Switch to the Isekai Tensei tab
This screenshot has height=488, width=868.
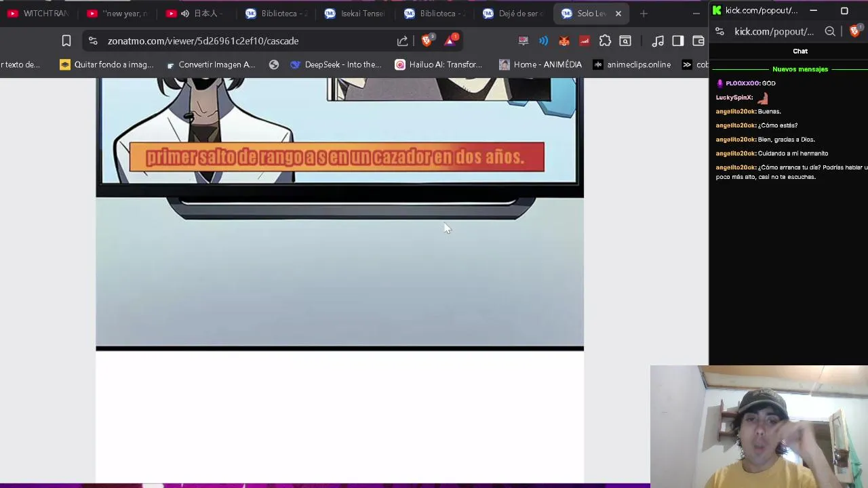pyautogui.click(x=356, y=14)
